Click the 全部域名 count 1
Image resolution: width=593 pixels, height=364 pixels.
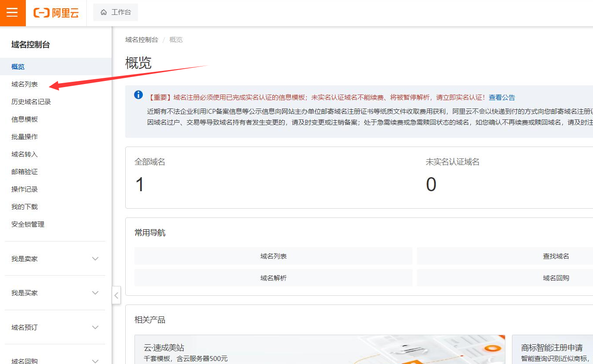coord(140,185)
